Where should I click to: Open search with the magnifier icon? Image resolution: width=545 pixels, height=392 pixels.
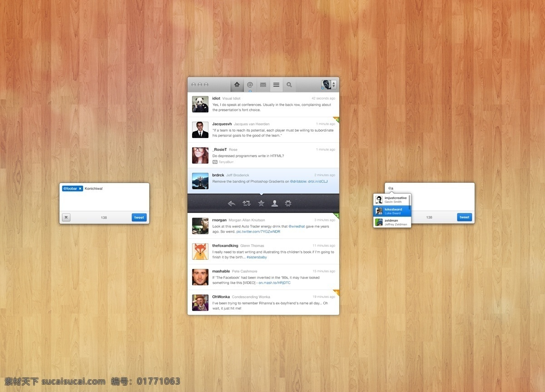(289, 84)
